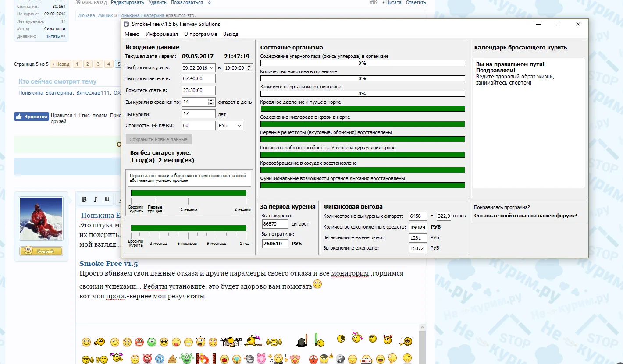
Task: Increase cigarettes per day with stepper up arrow
Action: click(x=211, y=100)
